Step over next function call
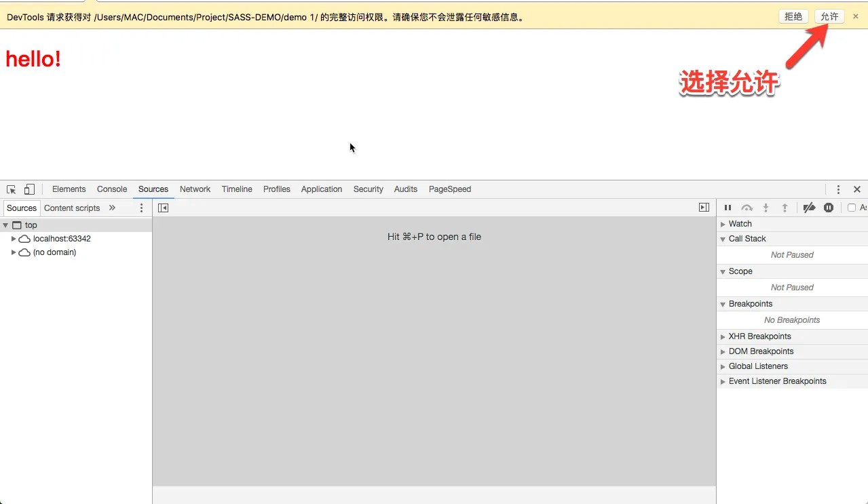This screenshot has width=868, height=504. [747, 208]
